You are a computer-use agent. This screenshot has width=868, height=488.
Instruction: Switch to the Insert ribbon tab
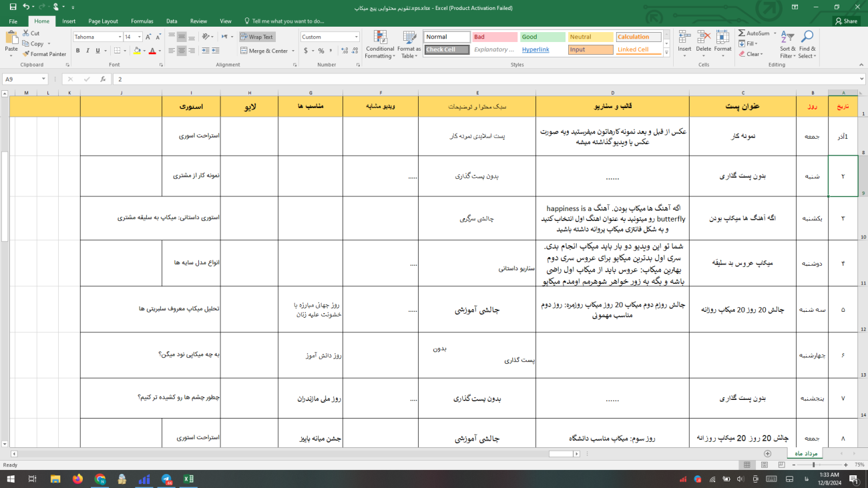coord(69,21)
